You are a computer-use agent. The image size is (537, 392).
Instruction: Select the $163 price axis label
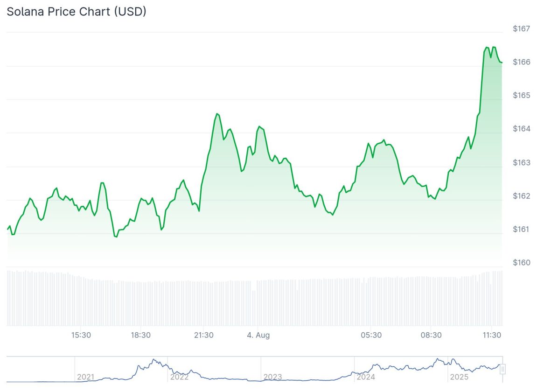click(x=521, y=162)
